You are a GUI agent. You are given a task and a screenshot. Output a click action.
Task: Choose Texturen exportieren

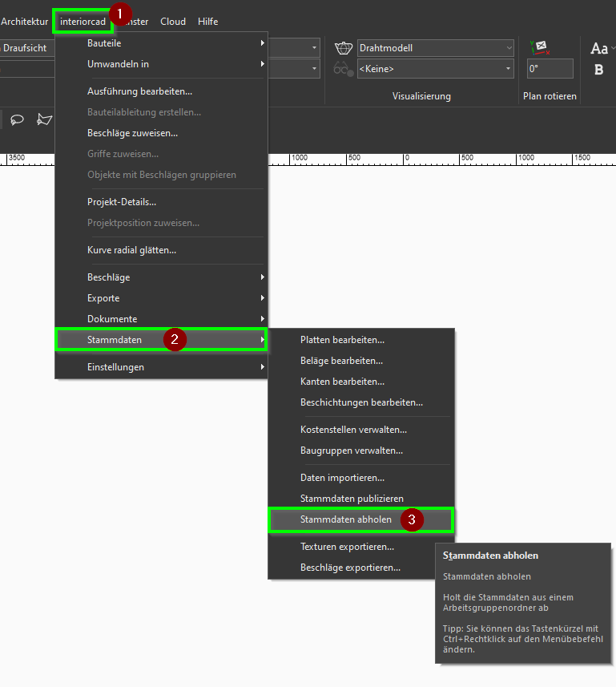pyautogui.click(x=361, y=547)
